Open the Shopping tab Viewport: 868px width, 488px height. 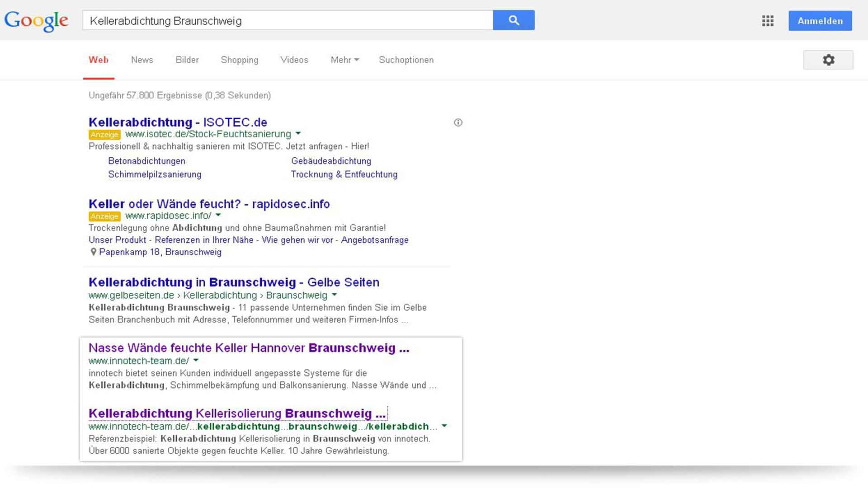coord(240,60)
